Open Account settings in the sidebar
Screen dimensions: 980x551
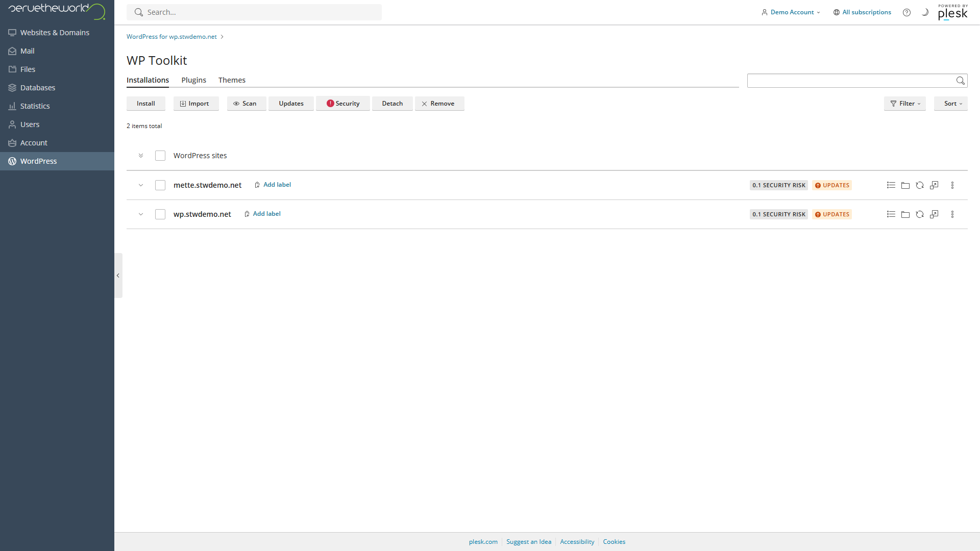(57, 143)
